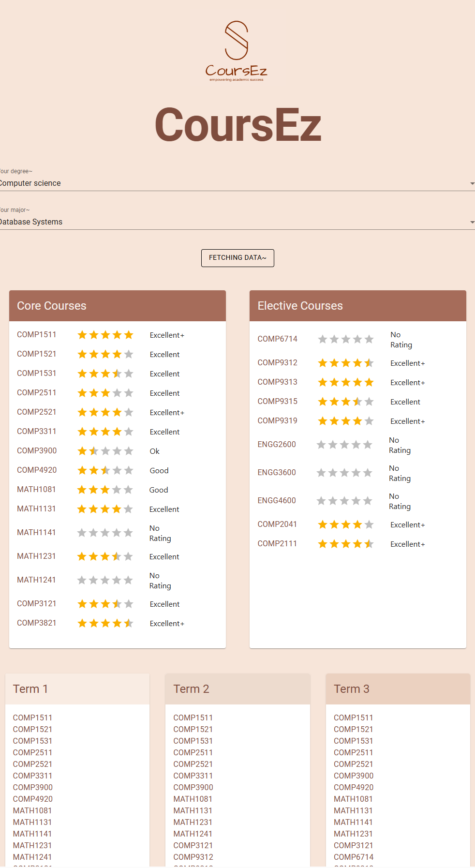
Task: Click the empty MATH1141 star rating
Action: coord(105,533)
